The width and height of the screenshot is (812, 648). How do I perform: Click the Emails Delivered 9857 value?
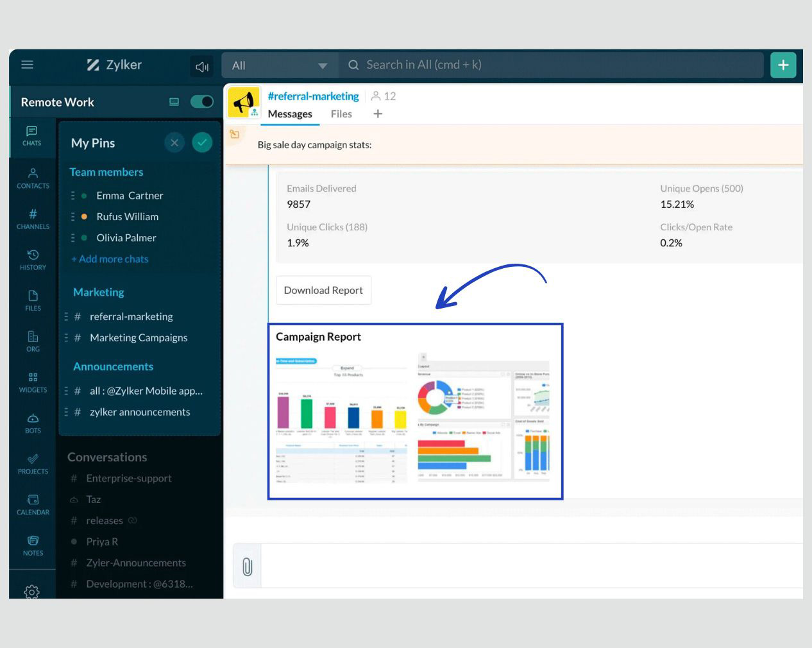click(x=298, y=205)
